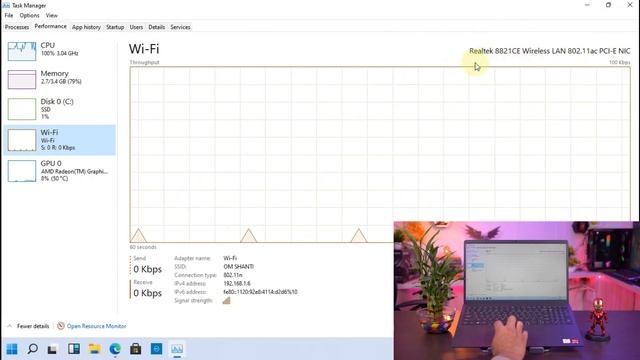
Task: Click the Resource Monitor icon
Action: click(61, 326)
